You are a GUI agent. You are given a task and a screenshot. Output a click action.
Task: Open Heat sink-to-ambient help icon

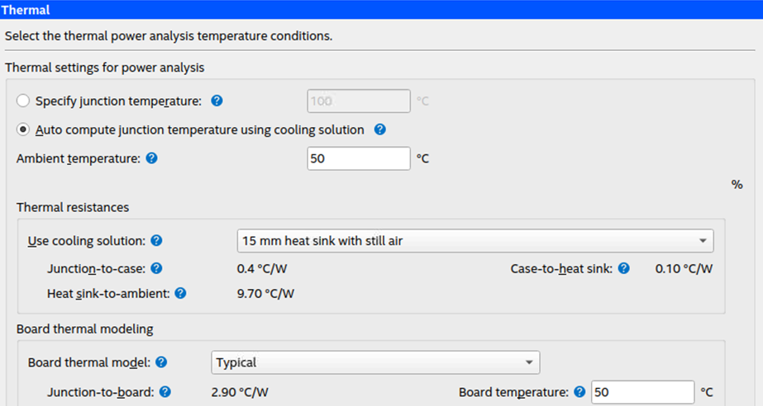[181, 294]
